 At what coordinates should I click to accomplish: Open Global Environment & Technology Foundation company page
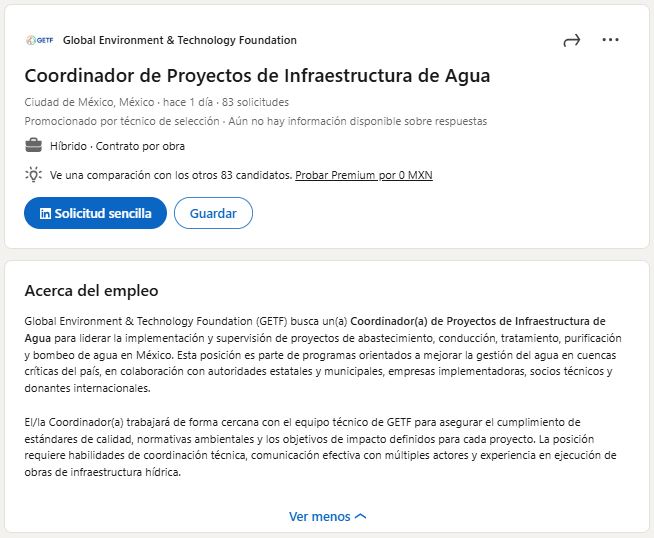click(x=180, y=41)
